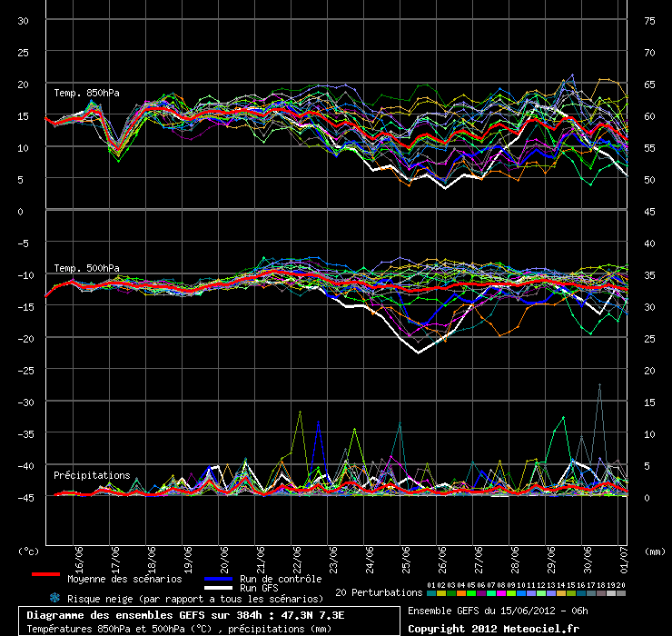The width and height of the screenshot is (672, 636).
Task: Click the Temp. 850hPa chart label
Action: 86,93
